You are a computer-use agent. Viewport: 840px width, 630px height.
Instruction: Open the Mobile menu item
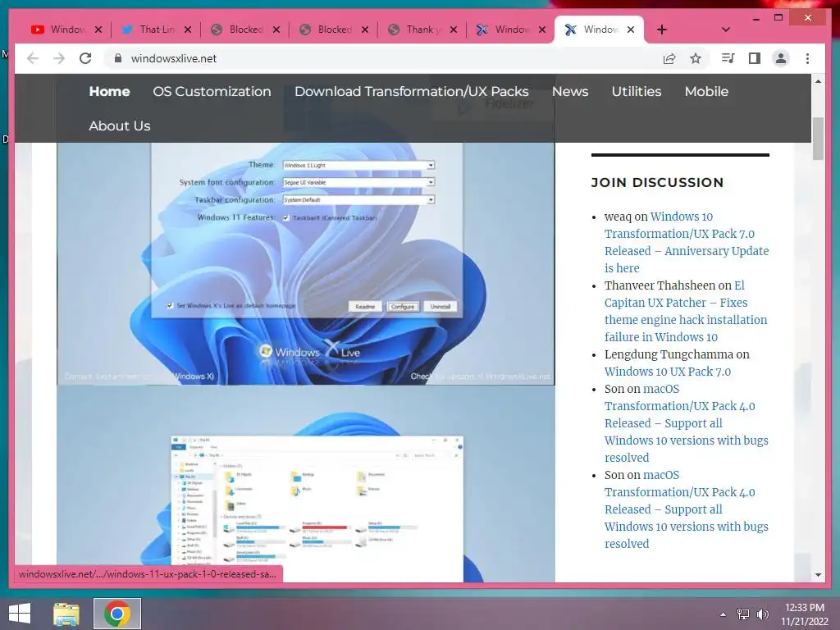pos(706,92)
